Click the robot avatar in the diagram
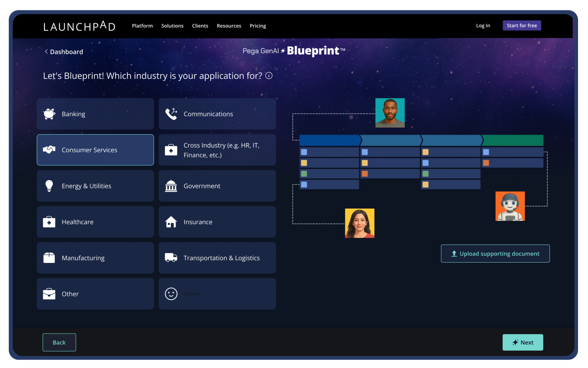This screenshot has width=588, height=368. [x=510, y=206]
